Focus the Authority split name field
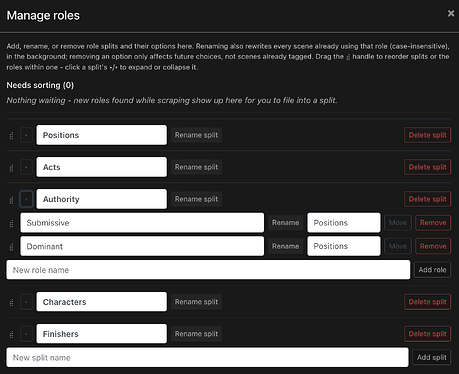Viewport: 459px width, 374px height. tap(102, 199)
